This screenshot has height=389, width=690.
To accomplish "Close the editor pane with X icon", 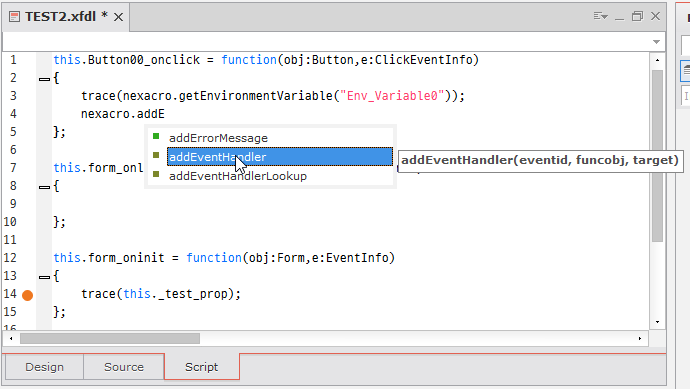I will 655,16.
